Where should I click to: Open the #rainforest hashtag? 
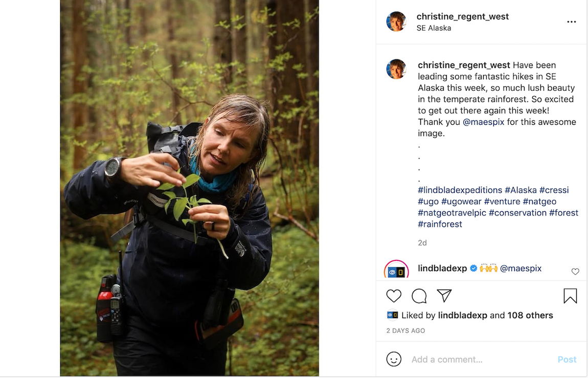(440, 224)
